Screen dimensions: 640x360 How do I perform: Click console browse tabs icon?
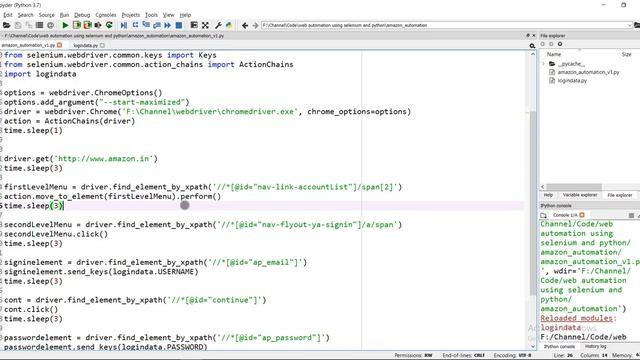543,215
